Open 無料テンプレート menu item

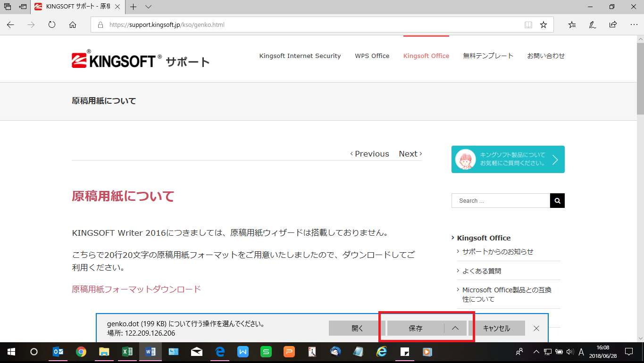click(488, 56)
